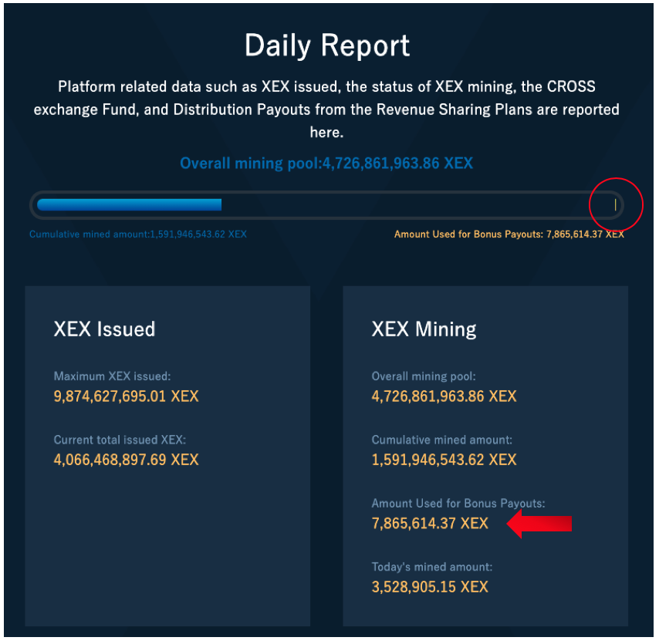
Task: Select the 1,591,946,543.62 XEX value in the XEX Mining card
Action: [x=444, y=460]
